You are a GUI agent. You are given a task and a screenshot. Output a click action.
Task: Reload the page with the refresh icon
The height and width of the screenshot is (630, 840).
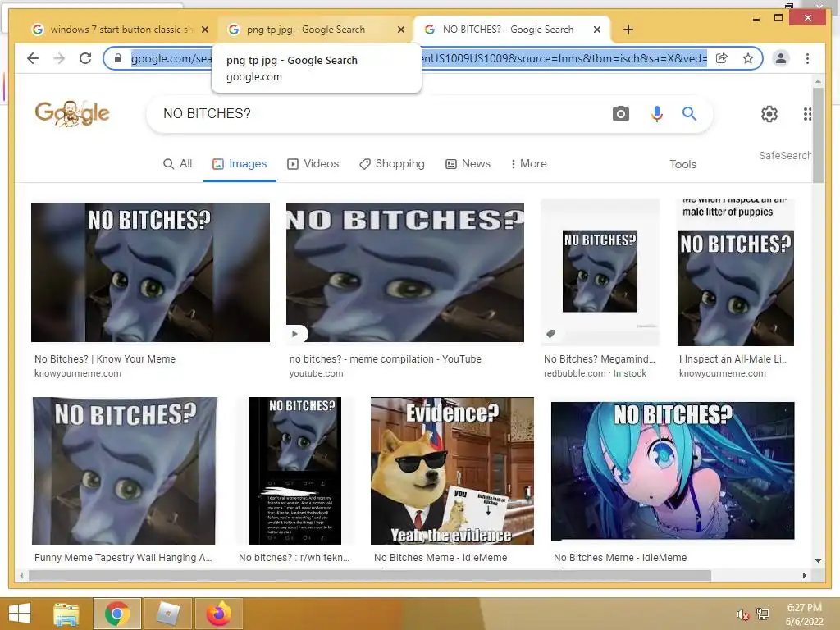(x=85, y=58)
